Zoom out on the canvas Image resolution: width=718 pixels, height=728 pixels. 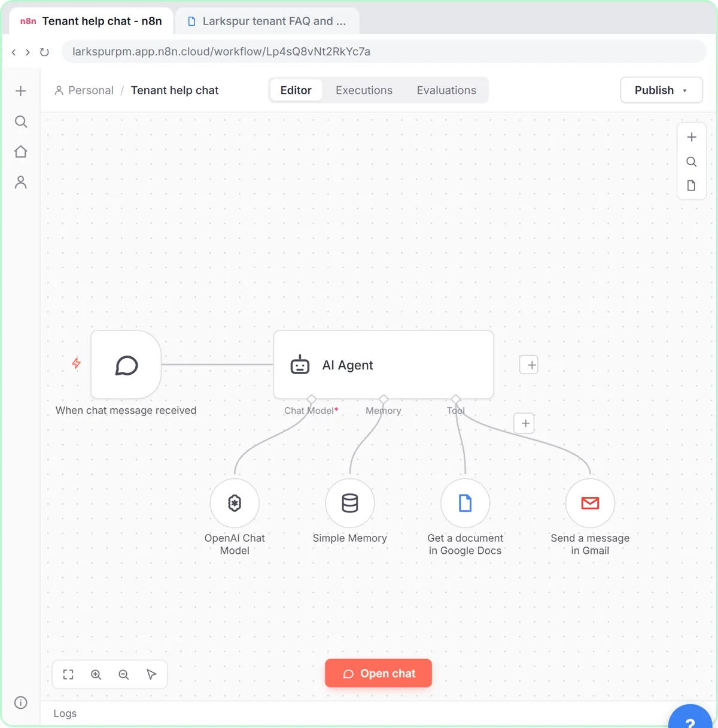pos(124,675)
